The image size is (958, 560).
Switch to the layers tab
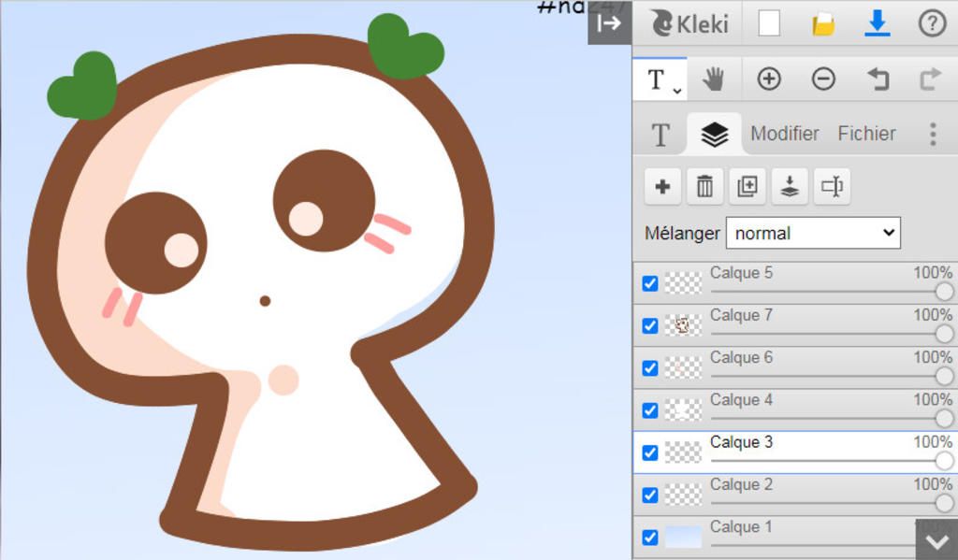[714, 135]
